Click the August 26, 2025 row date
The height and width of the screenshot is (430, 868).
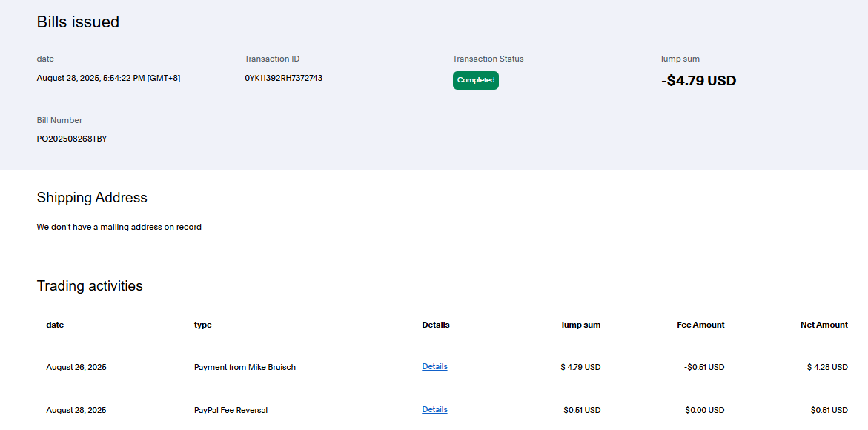click(76, 367)
